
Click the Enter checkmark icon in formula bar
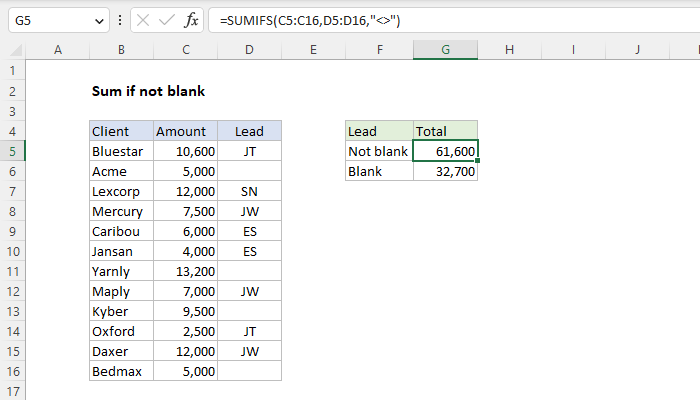(x=167, y=20)
